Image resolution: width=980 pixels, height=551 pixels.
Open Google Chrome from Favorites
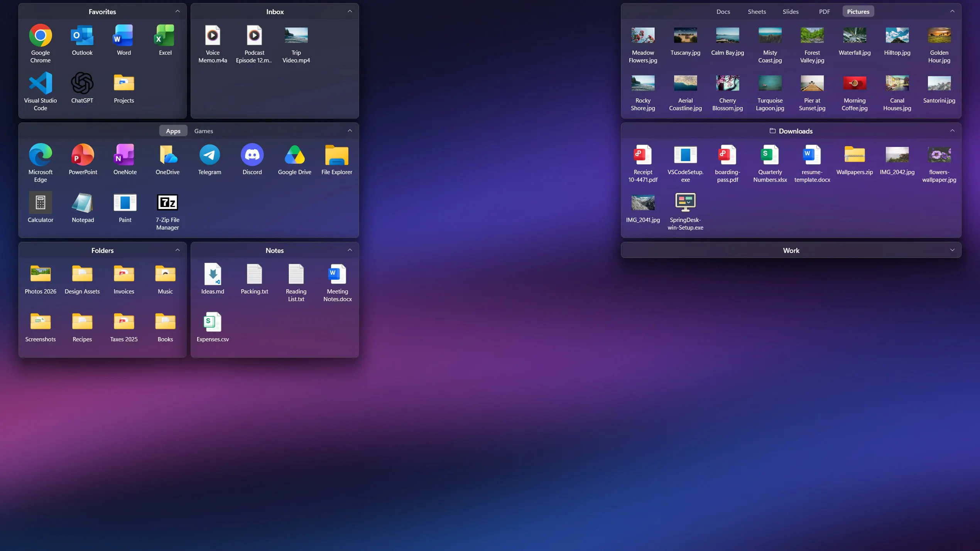tap(41, 35)
